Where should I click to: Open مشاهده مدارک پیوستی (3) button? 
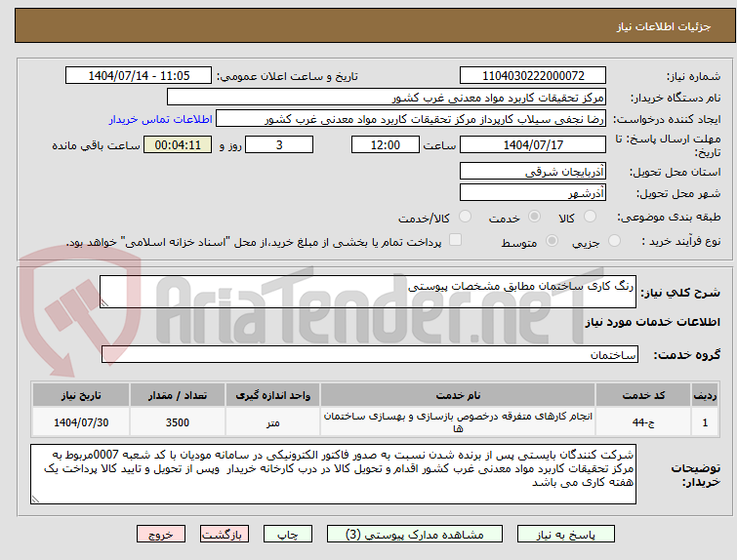[415, 535]
